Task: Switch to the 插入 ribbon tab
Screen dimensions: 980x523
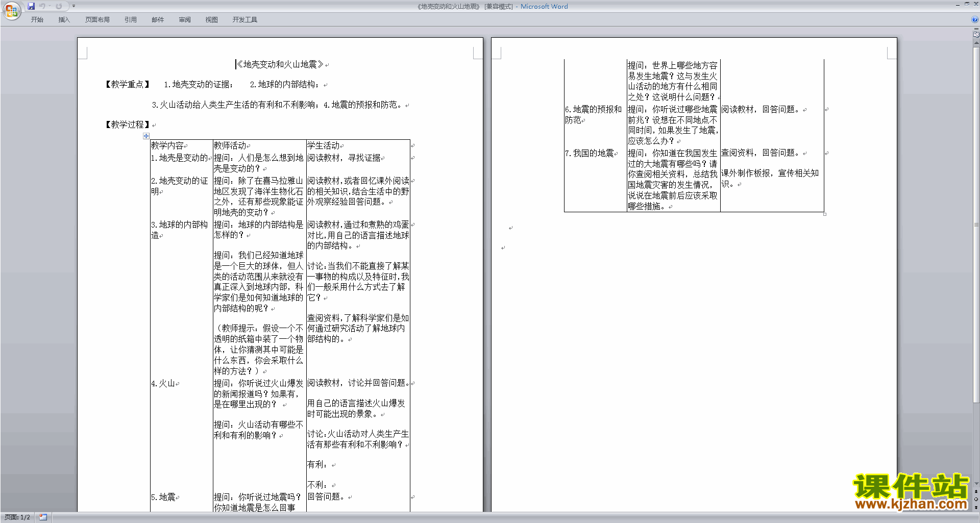Action: pos(64,20)
